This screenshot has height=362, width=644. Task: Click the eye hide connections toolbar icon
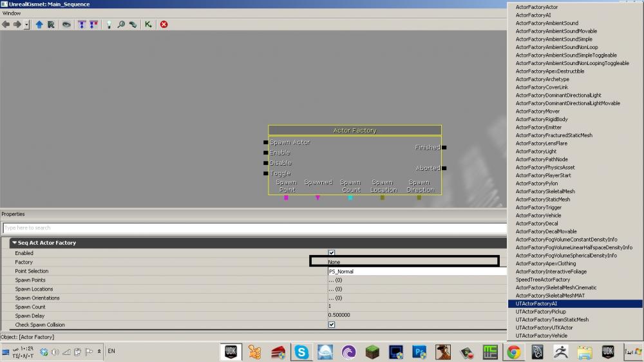pos(66,24)
